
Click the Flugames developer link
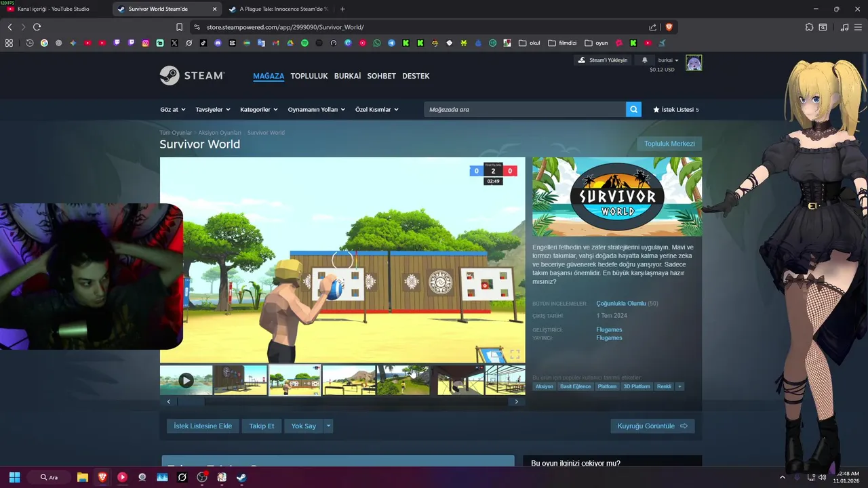609,330
